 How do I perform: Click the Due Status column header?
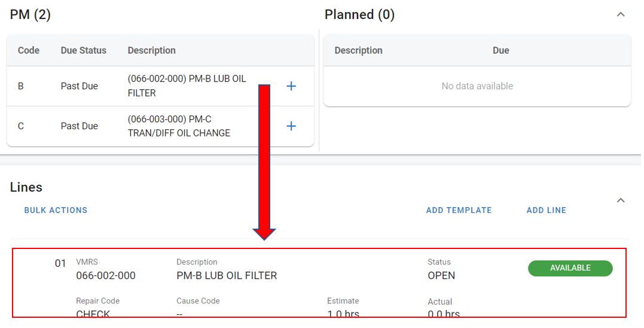(83, 50)
